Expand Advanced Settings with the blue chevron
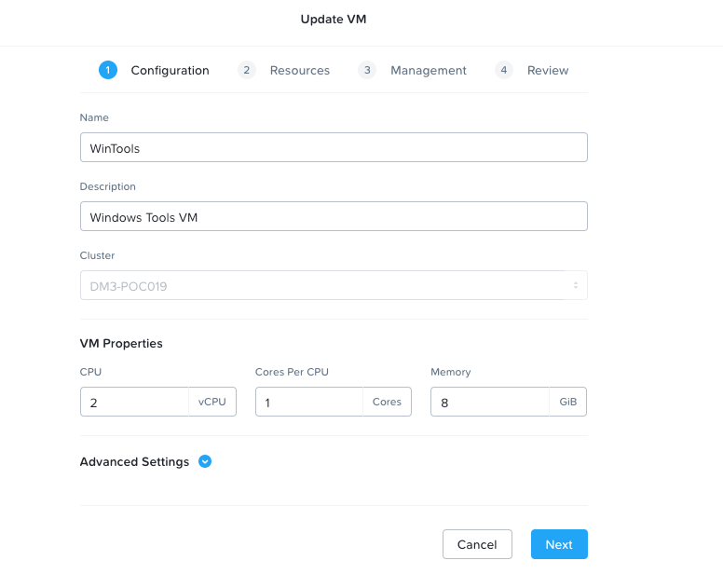 pyautogui.click(x=205, y=461)
